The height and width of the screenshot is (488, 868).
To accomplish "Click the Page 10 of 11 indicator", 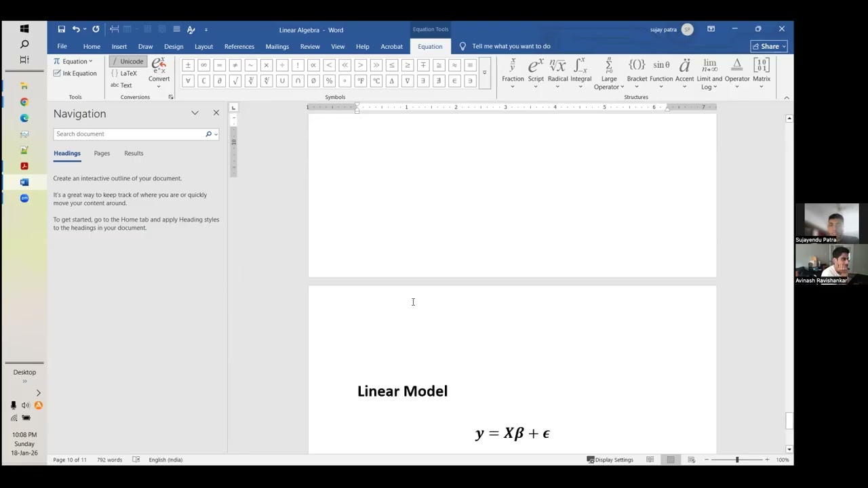I will [70, 460].
